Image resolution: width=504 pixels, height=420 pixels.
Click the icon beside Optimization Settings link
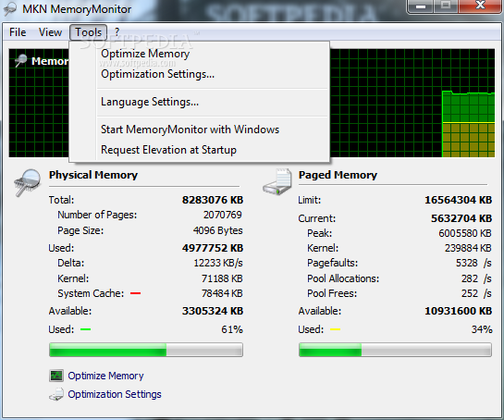coord(56,394)
